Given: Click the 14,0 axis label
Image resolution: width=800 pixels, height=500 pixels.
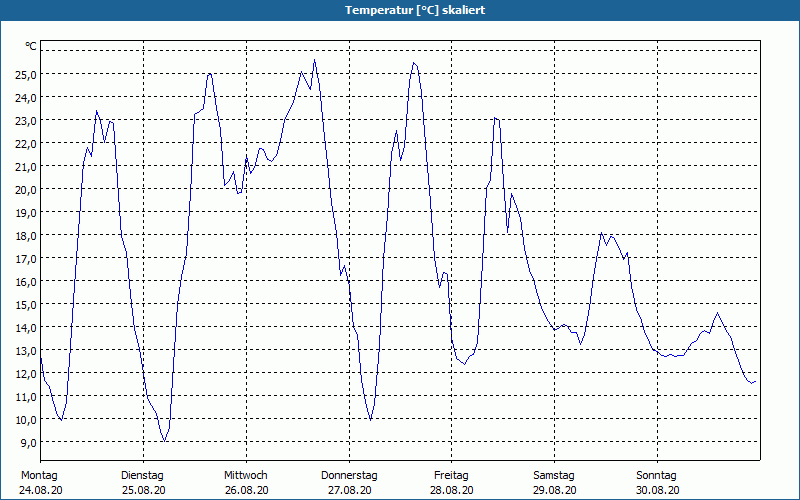Looking at the screenshot, I should [25, 327].
